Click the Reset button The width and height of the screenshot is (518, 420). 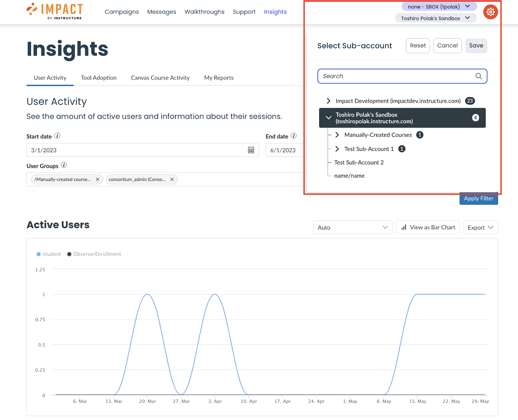tap(418, 46)
